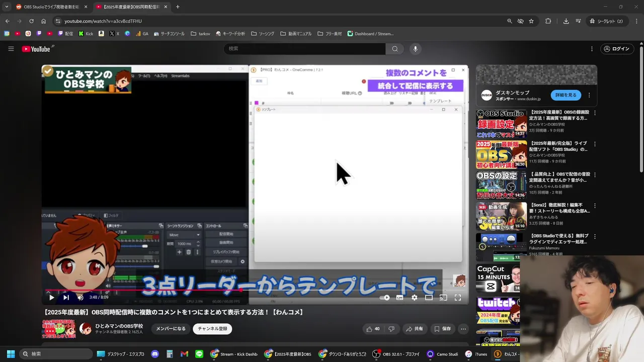Click the address bar URL
Screen dimensions: 644x362
click(103, 21)
